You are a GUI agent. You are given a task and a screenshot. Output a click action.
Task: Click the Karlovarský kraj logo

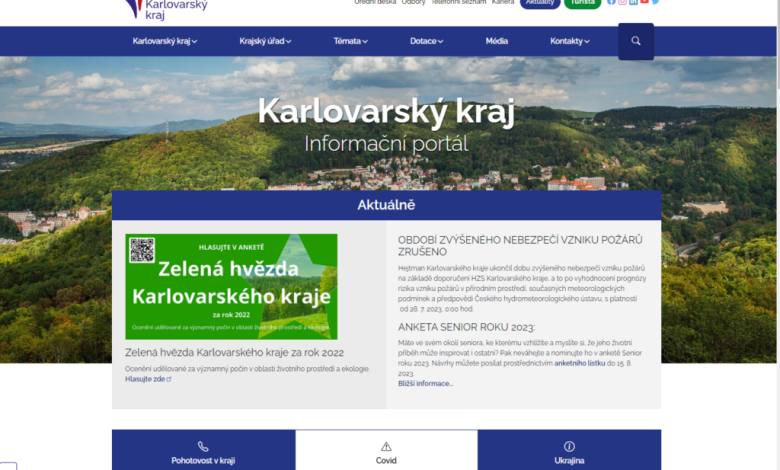coord(167,9)
